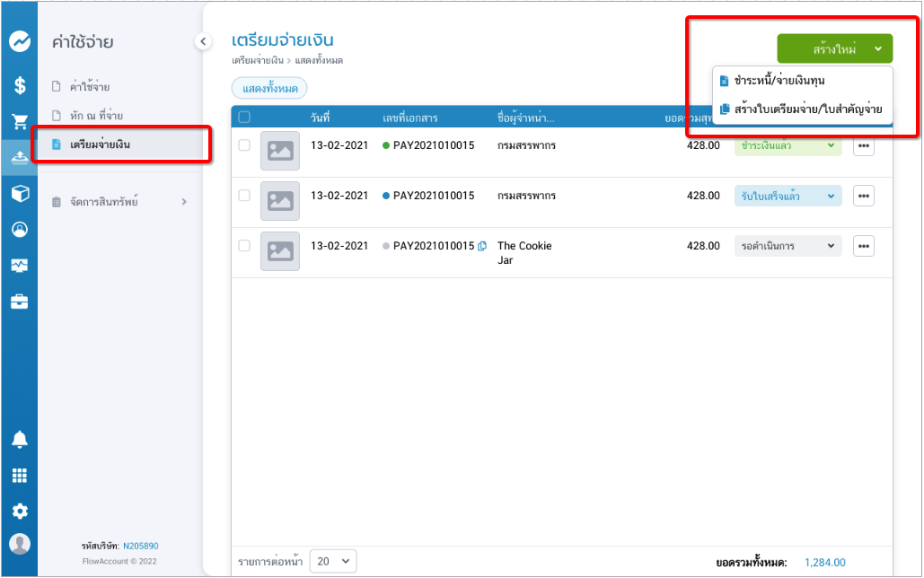The width and height of the screenshot is (924, 578).
Task: Open the apps grid icon
Action: coord(19,476)
